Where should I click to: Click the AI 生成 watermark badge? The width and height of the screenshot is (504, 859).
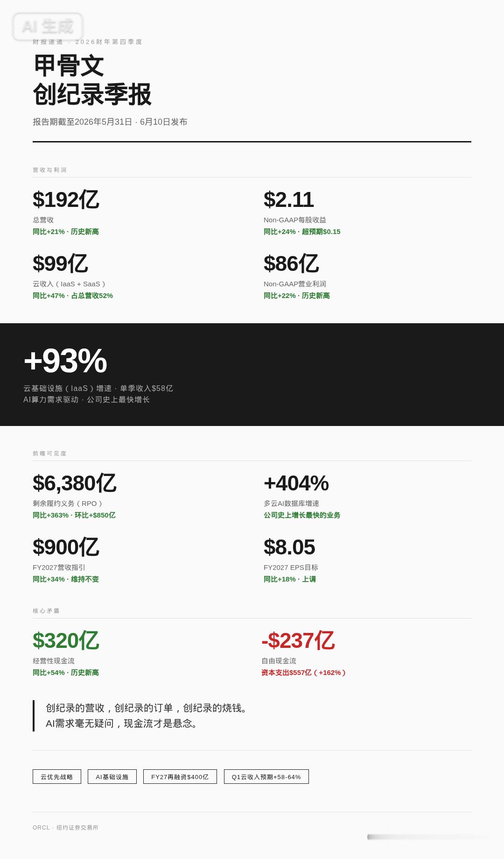48,26
